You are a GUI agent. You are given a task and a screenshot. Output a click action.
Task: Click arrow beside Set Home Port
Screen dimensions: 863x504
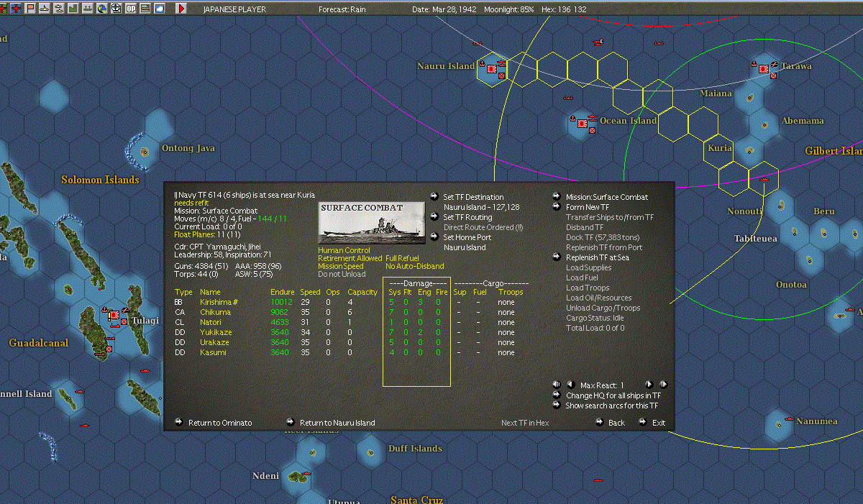pyautogui.click(x=434, y=237)
